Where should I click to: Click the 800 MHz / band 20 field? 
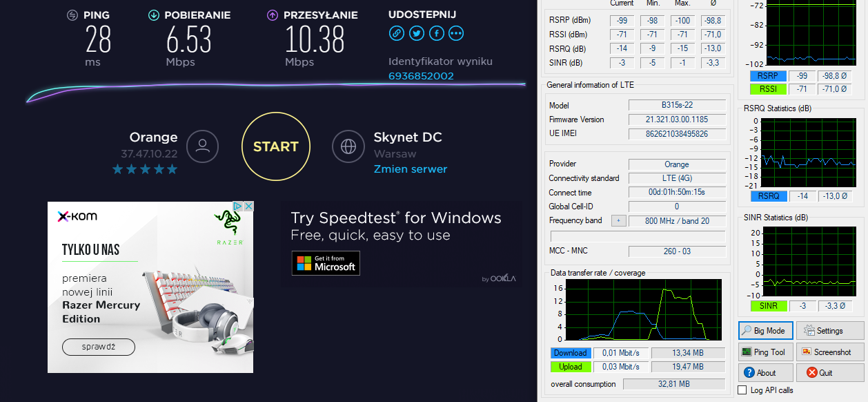click(677, 221)
